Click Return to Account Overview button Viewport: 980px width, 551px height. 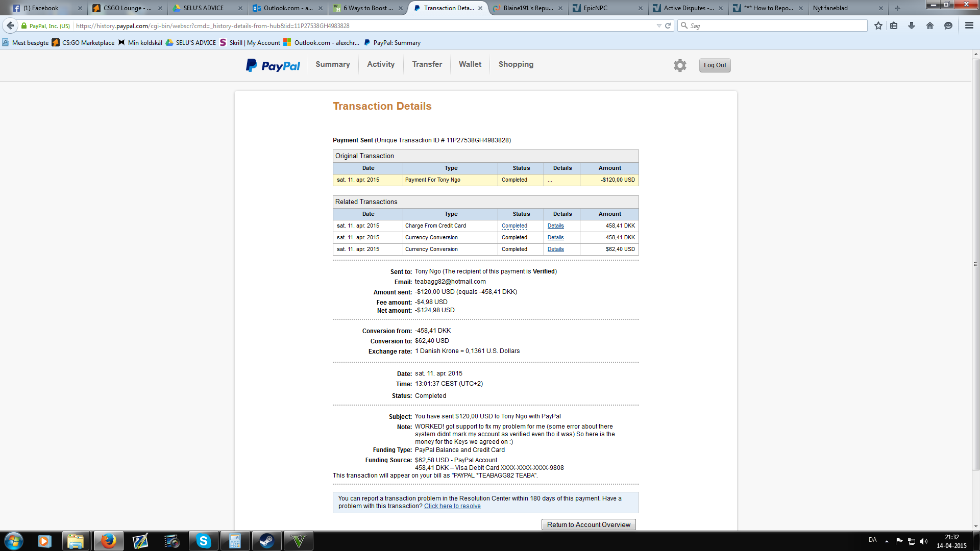(x=588, y=524)
